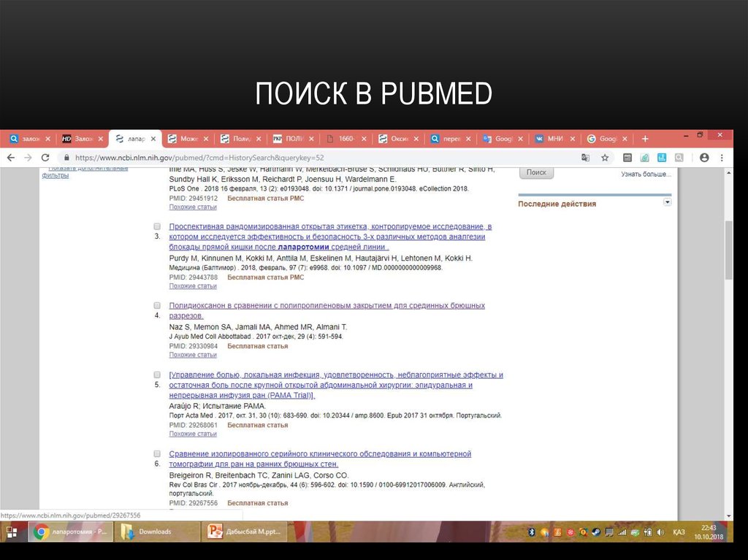Switch to the лапар browser tab
The width and height of the screenshot is (748, 560).
tap(135, 138)
